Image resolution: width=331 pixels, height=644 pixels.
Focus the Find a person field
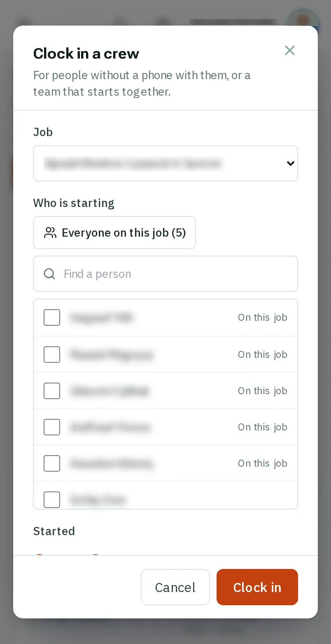click(x=165, y=274)
